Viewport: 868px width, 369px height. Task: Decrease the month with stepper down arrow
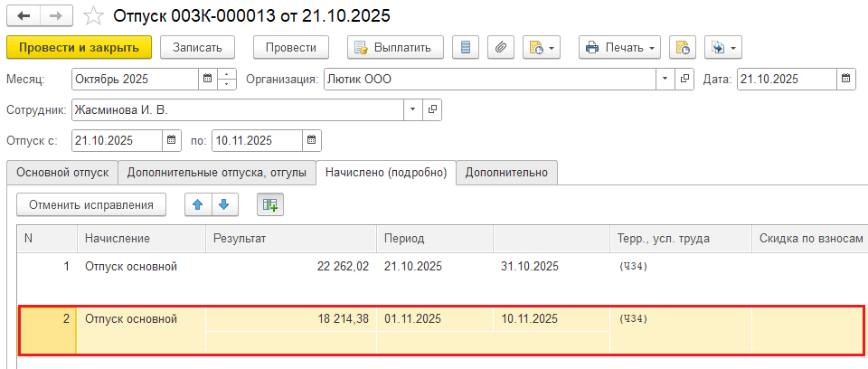pos(227,84)
